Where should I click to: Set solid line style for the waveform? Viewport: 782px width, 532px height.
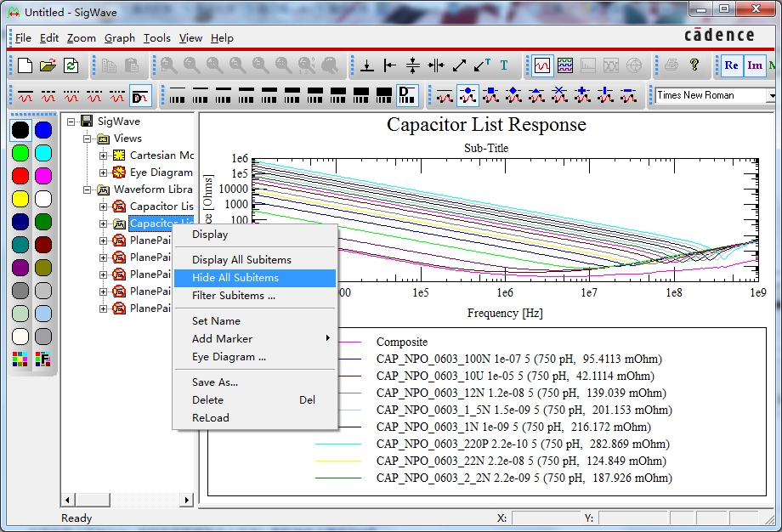[x=25, y=95]
